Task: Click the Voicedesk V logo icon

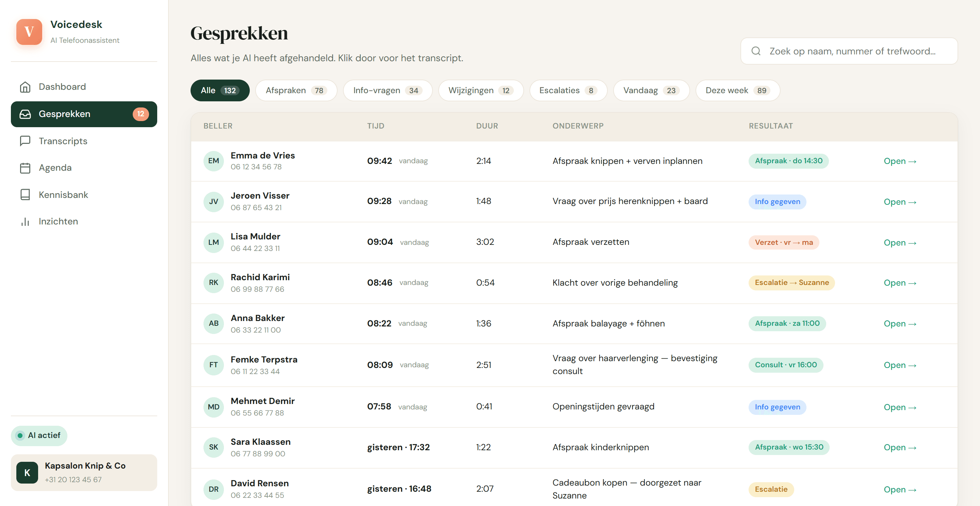Action: (29, 32)
